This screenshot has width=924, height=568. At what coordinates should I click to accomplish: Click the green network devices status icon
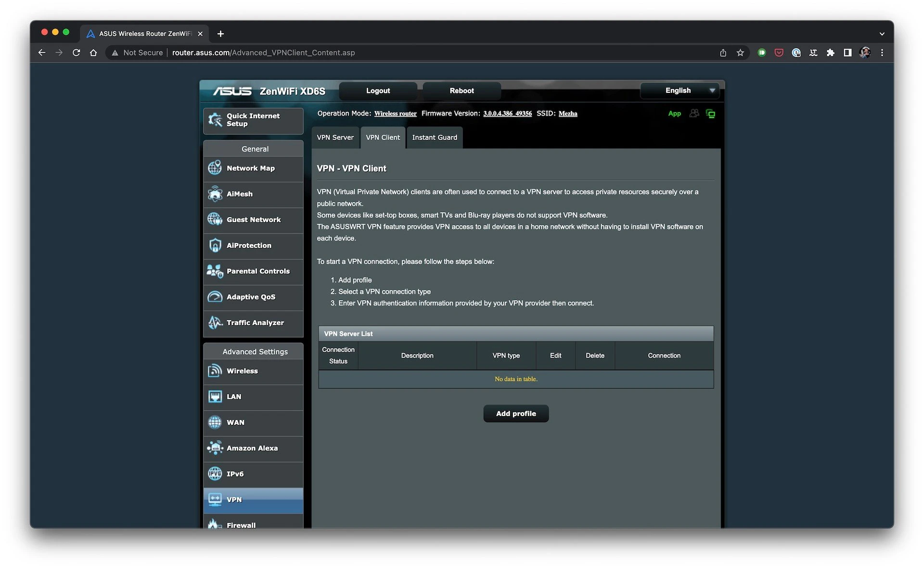coord(710,114)
